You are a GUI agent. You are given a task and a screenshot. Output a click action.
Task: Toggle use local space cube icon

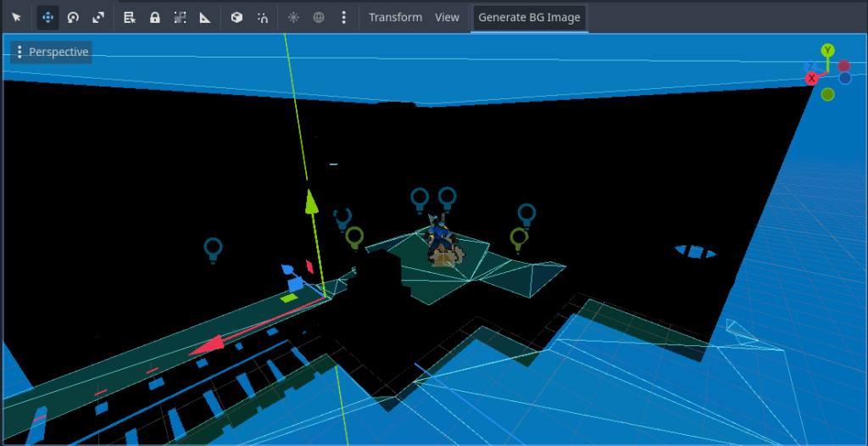point(237,17)
